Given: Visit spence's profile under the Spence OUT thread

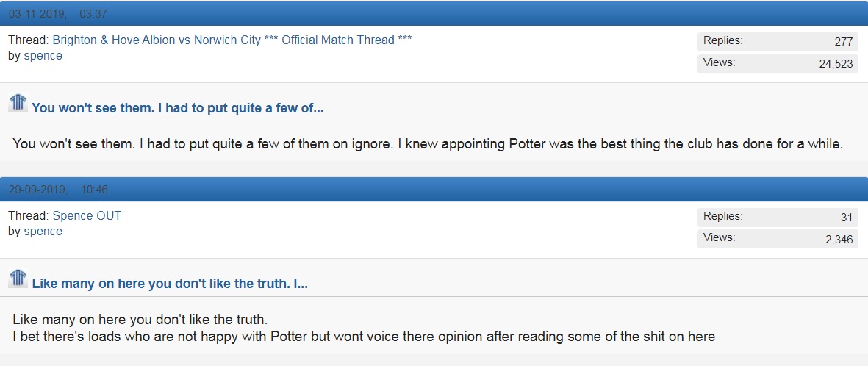Looking at the screenshot, I should coord(43,232).
